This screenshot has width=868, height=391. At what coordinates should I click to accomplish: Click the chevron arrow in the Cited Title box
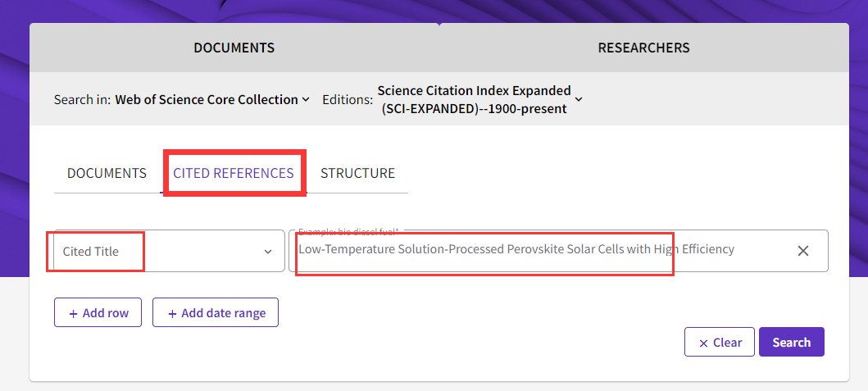coord(268,252)
